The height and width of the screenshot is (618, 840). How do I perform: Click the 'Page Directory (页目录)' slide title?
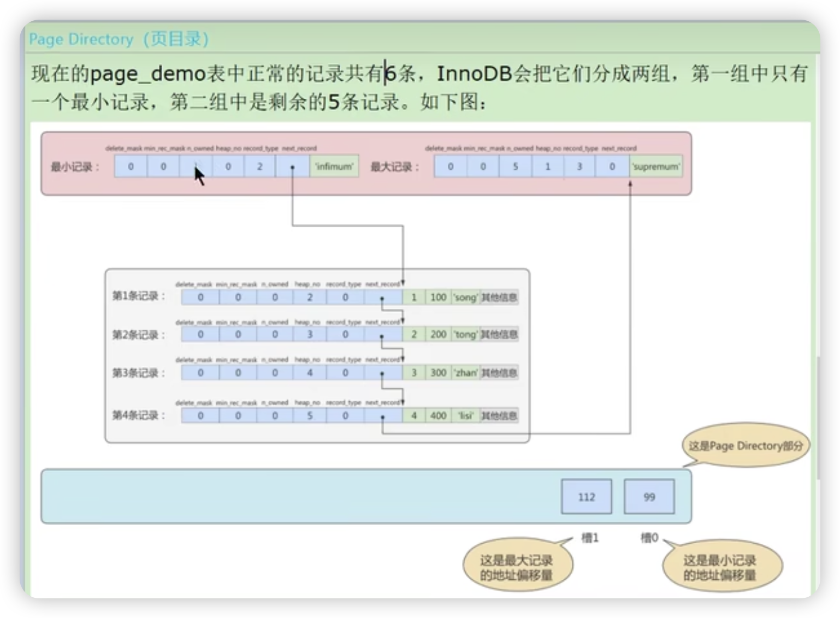pyautogui.click(x=119, y=39)
